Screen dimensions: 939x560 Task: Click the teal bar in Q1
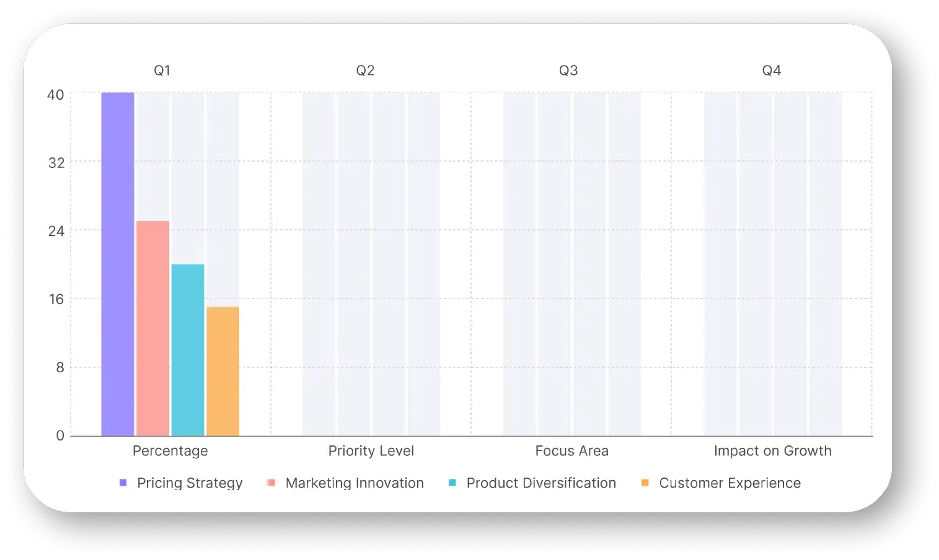188,350
